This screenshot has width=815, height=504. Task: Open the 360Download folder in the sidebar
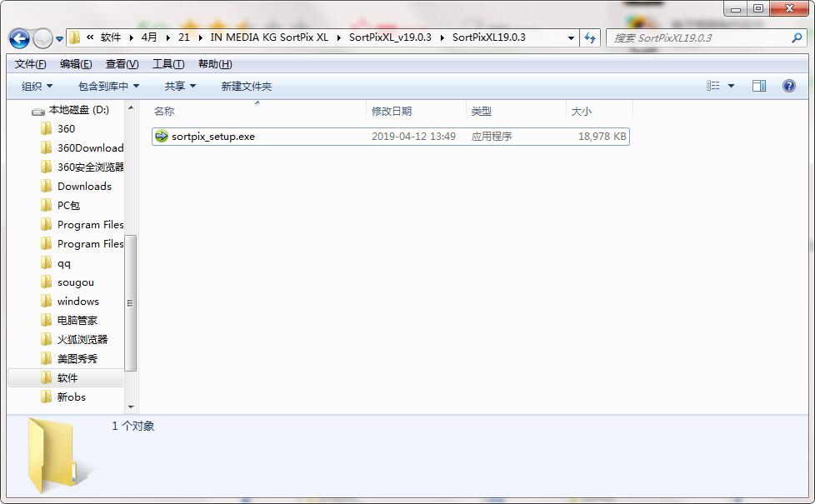click(x=91, y=148)
